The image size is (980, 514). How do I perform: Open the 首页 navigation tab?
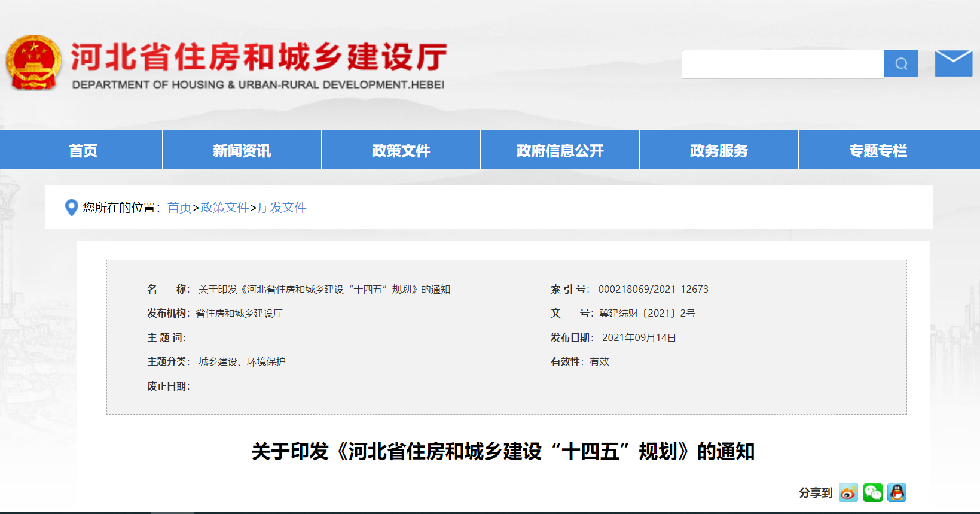tap(83, 150)
